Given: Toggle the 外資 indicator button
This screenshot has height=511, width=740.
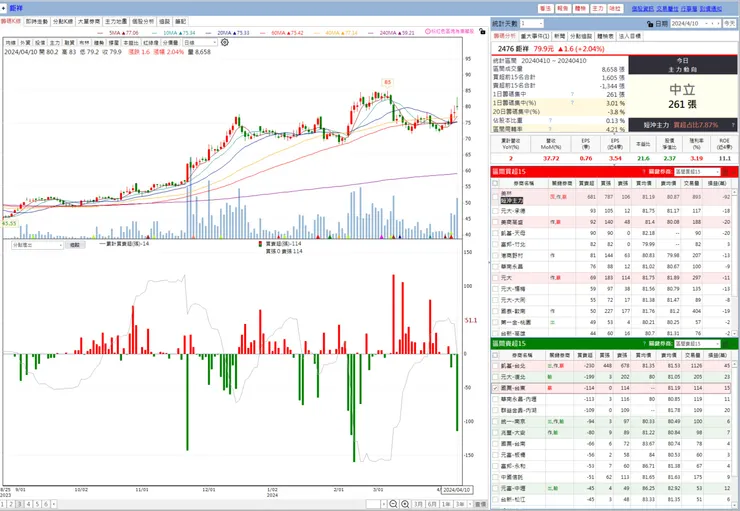Looking at the screenshot, I should point(25,42).
